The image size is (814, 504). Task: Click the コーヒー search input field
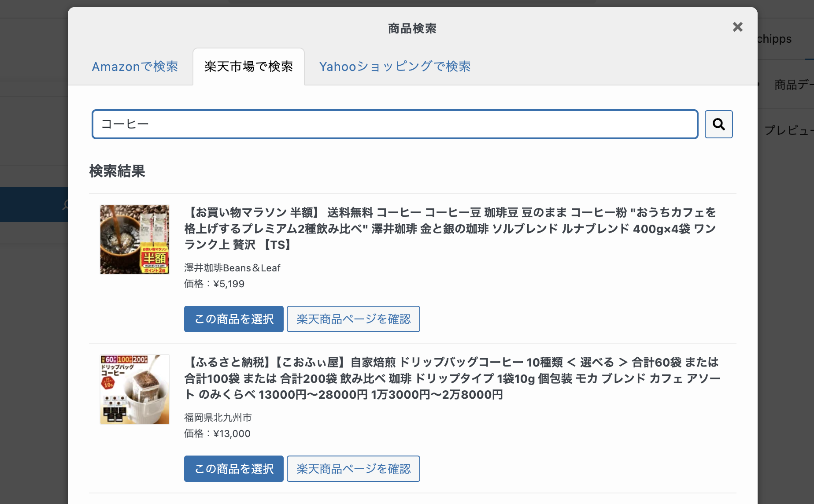tap(395, 124)
